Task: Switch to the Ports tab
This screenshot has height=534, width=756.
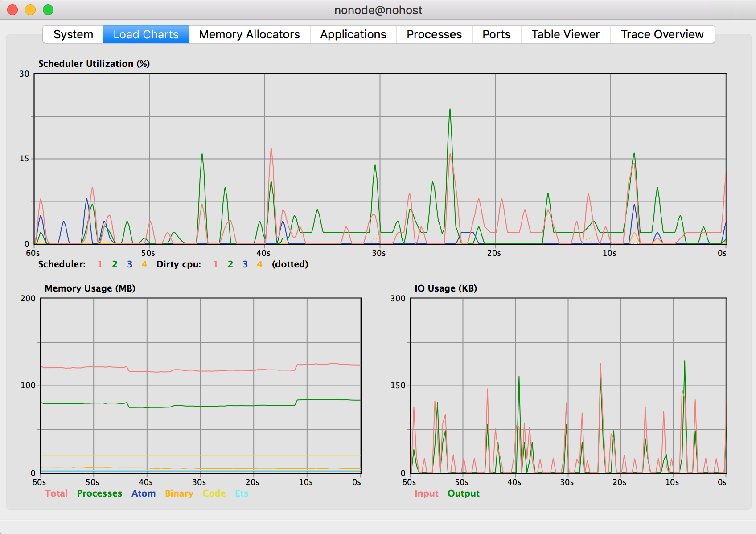Action: point(497,34)
